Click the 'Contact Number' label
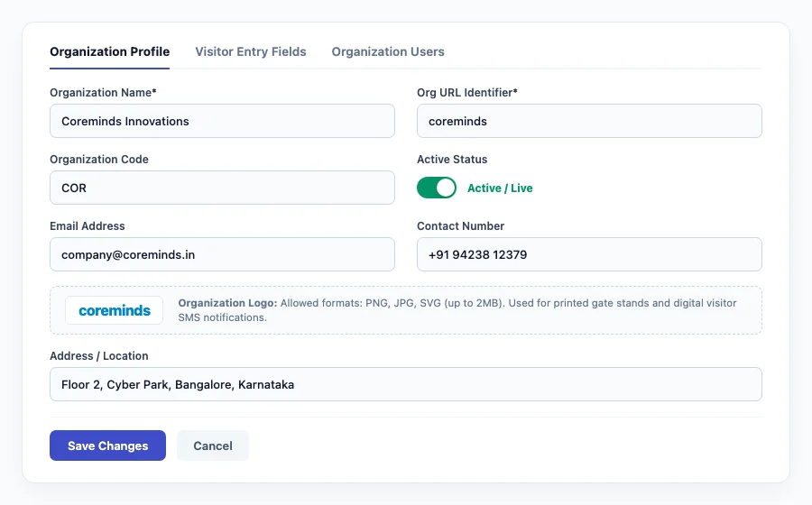 click(460, 226)
